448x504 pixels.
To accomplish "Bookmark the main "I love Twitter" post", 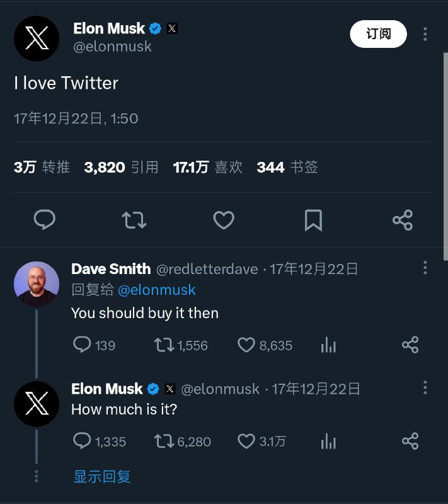I will 313,220.
